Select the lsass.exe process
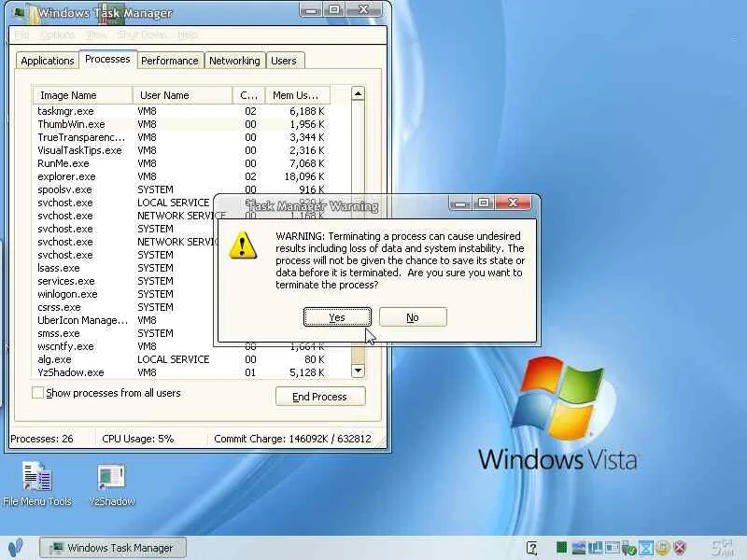 tap(124, 268)
